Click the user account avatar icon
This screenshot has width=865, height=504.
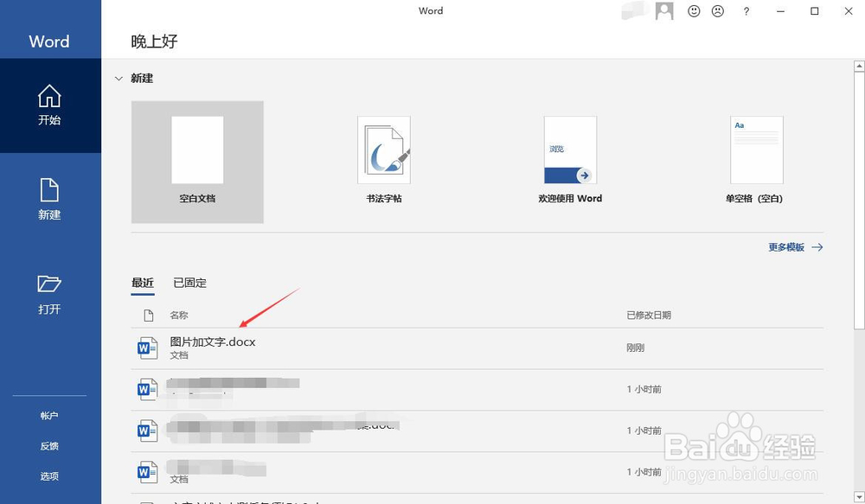[x=664, y=11]
